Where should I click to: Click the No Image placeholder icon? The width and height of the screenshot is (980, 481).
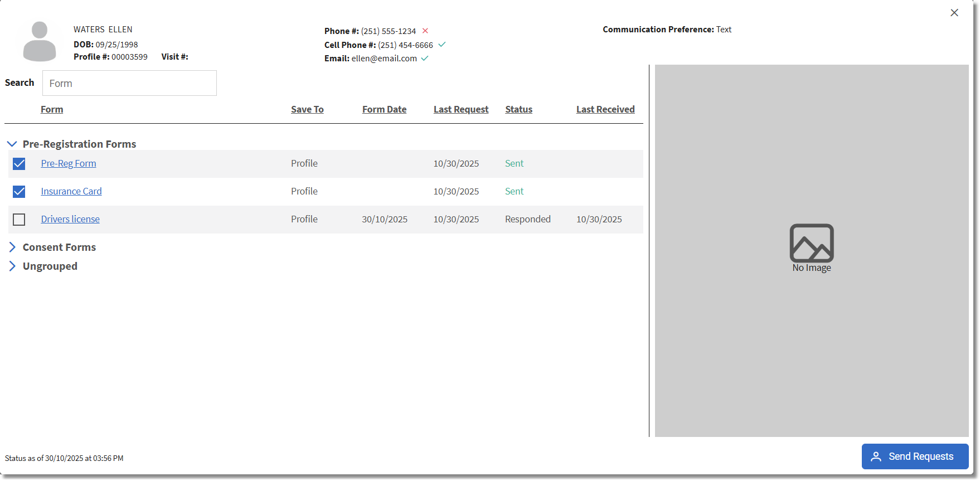[812, 243]
